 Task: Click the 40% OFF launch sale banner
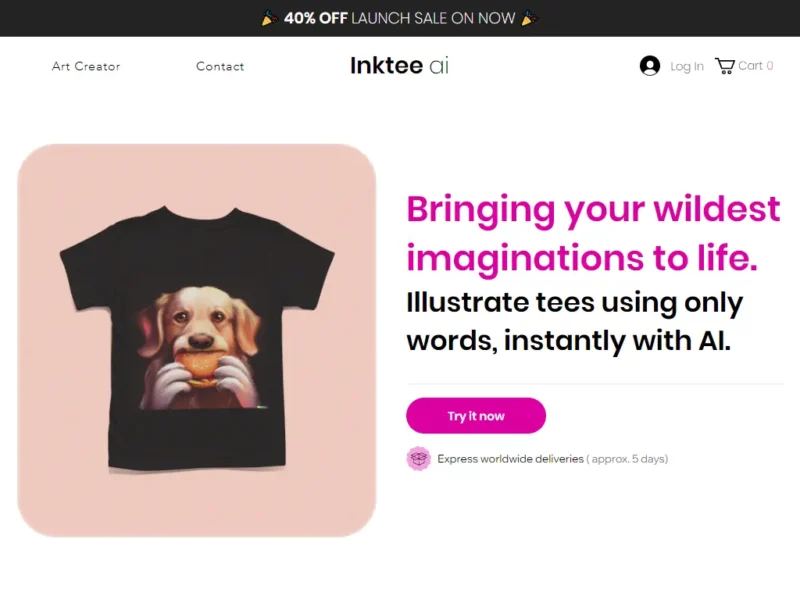[400, 18]
